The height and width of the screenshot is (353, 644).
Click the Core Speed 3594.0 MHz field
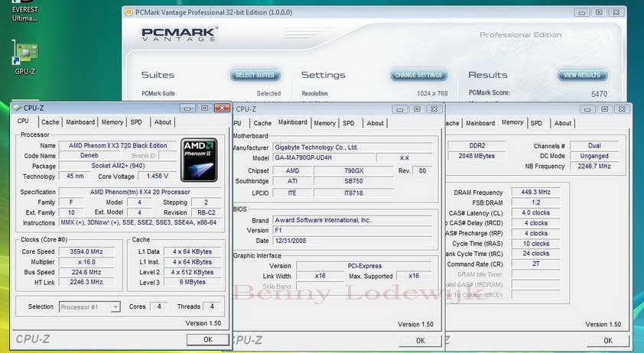pos(86,251)
